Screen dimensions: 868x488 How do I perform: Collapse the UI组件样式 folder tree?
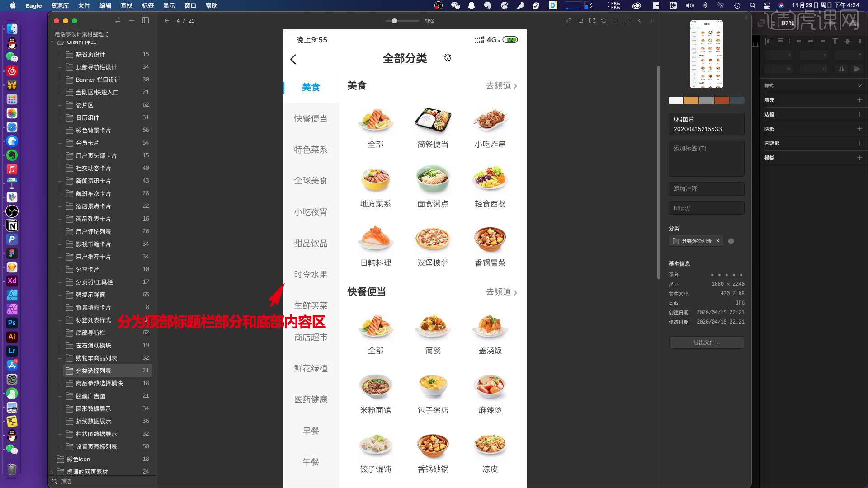click(52, 42)
